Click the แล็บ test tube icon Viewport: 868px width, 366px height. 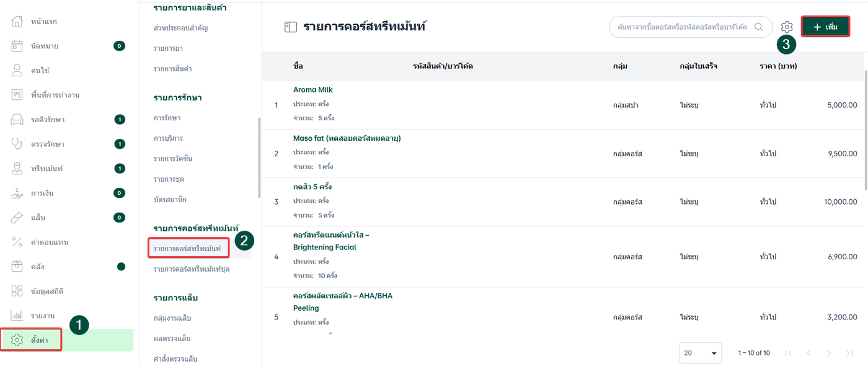17,218
